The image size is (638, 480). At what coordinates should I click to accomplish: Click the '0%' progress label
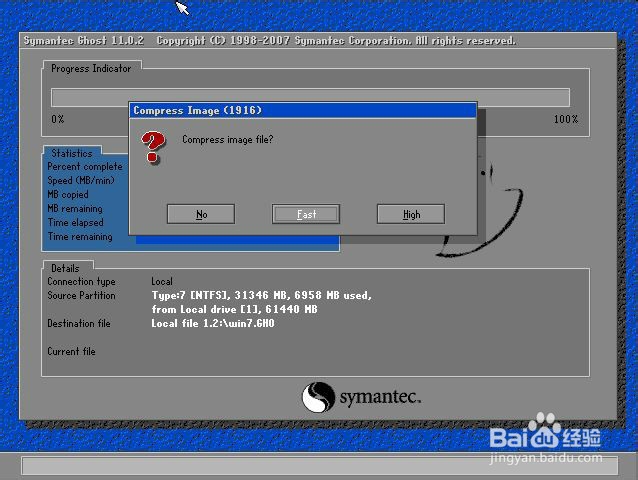[x=57, y=119]
